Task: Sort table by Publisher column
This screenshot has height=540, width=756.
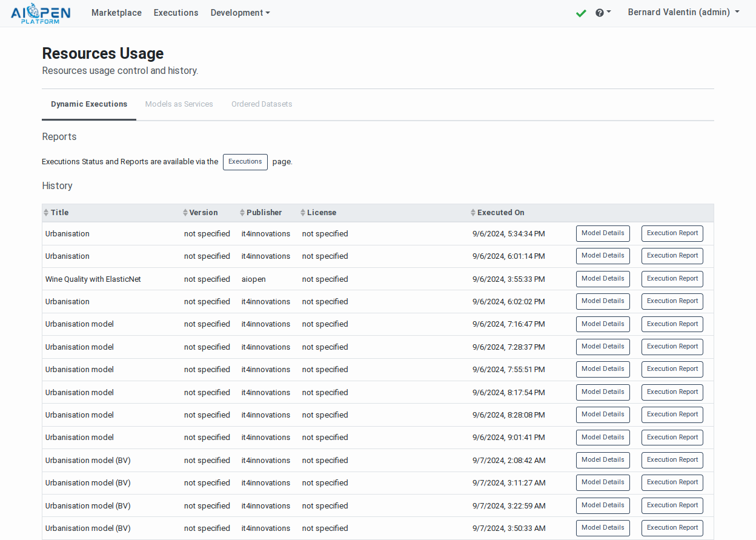Action: pyautogui.click(x=264, y=213)
